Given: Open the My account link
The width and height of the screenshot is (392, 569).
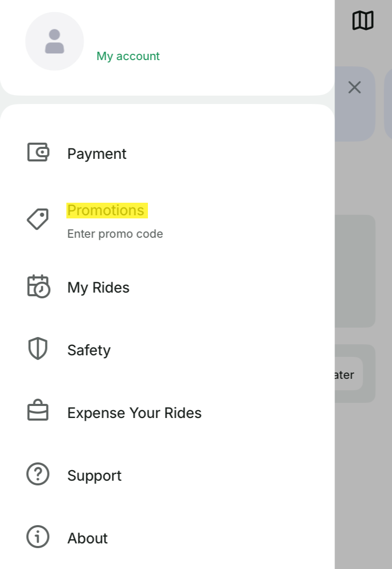Looking at the screenshot, I should click(x=128, y=56).
